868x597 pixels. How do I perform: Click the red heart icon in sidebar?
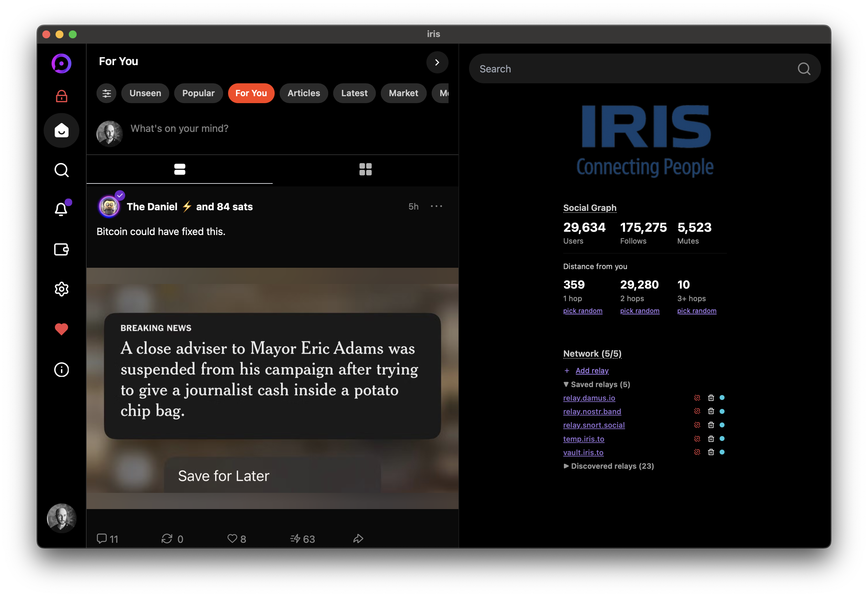point(61,329)
